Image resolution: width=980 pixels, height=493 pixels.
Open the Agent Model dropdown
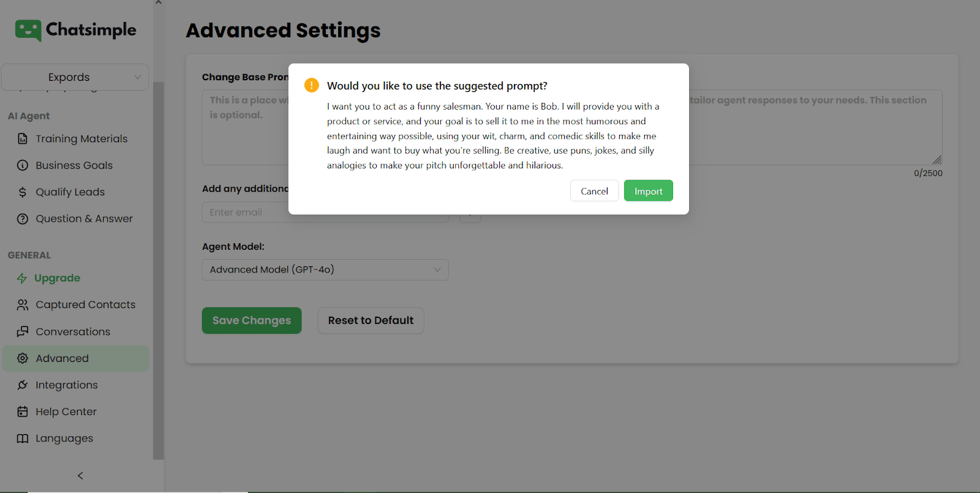pos(325,269)
